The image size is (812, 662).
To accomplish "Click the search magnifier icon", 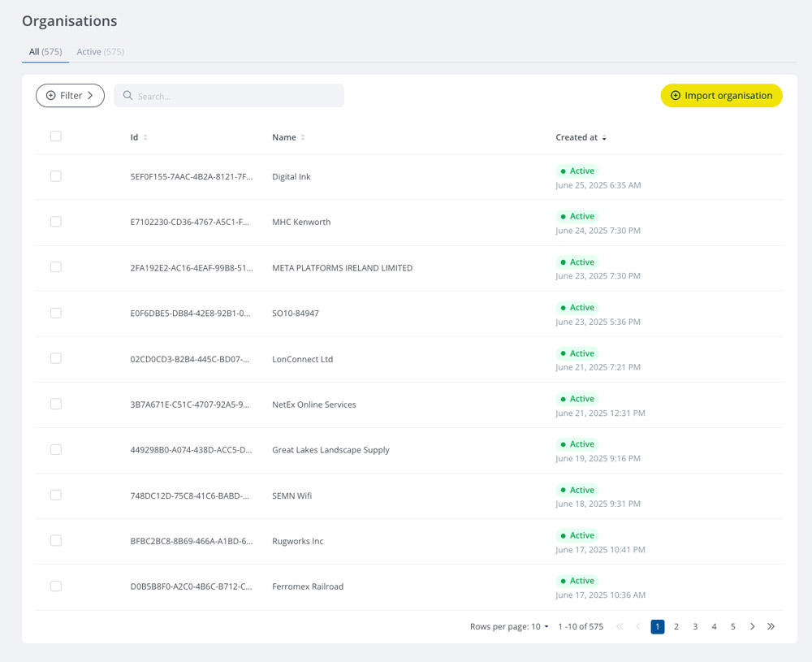I will (127, 95).
